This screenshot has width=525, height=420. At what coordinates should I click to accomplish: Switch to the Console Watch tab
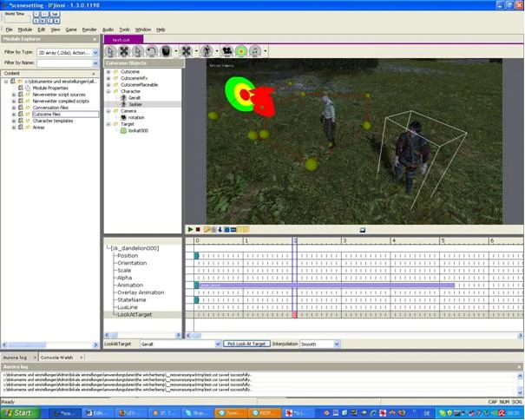[56, 358]
